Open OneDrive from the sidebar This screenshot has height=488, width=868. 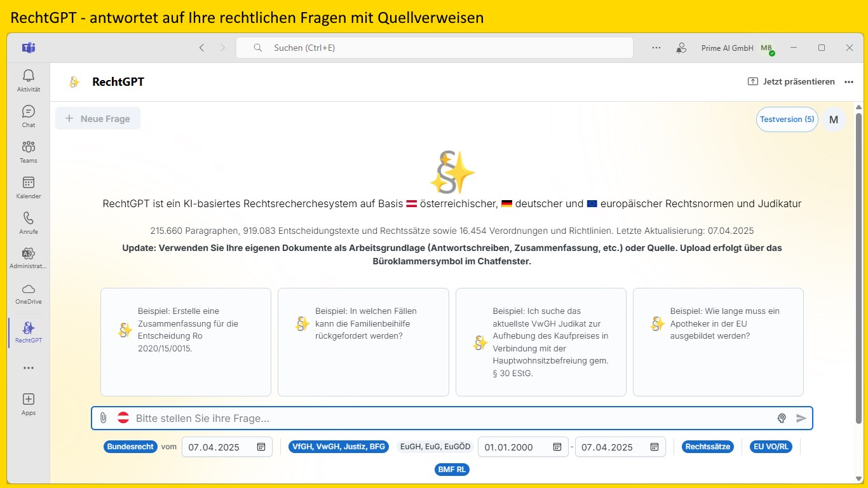point(29,294)
